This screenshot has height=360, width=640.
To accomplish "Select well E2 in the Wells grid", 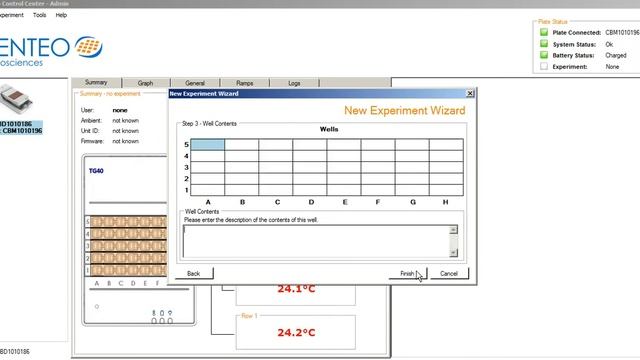I will 344,179.
